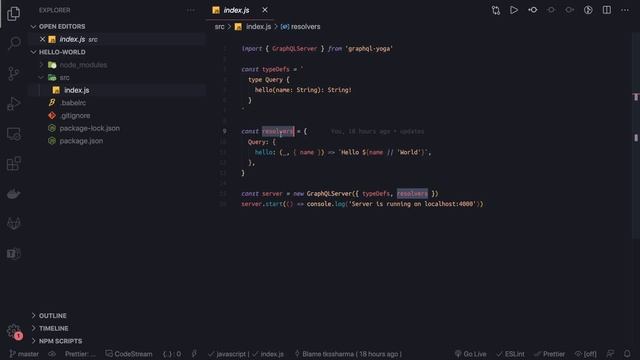Click the typeDefs constant name declaration
640x360 pixels.
276,69
